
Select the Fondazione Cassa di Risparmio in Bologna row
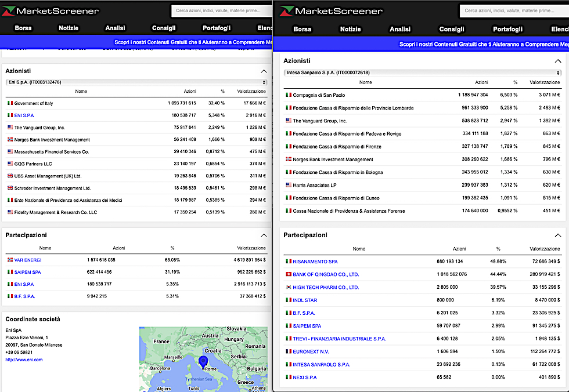click(x=423, y=172)
